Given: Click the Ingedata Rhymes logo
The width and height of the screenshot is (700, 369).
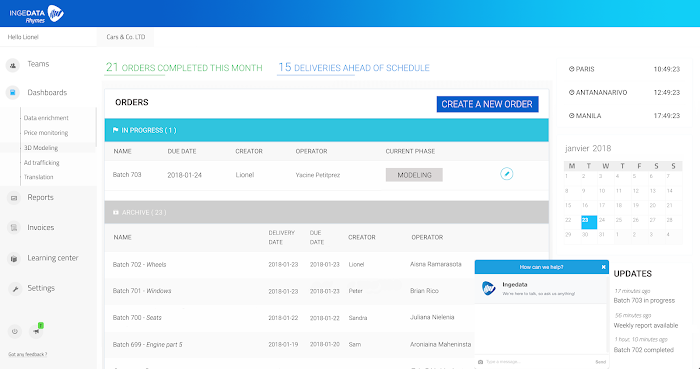Looking at the screenshot, I should tap(37, 14).
